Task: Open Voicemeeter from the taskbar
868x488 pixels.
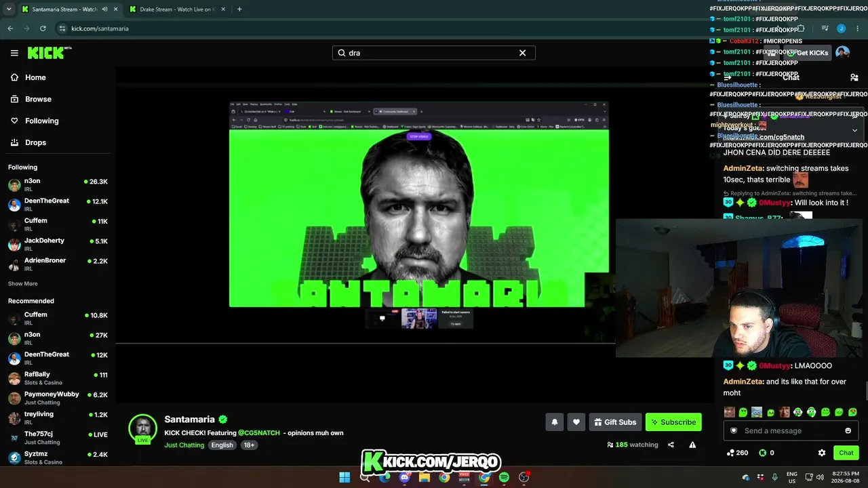Action: click(465, 477)
